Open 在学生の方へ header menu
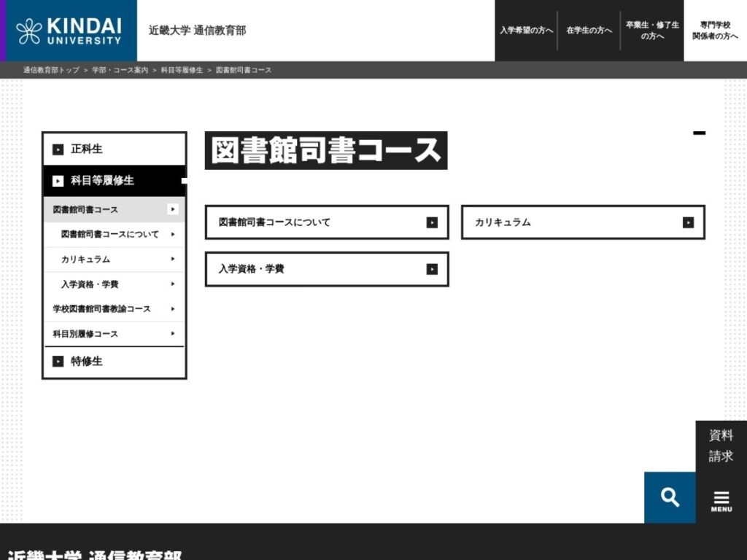The width and height of the screenshot is (747, 560). 589,31
